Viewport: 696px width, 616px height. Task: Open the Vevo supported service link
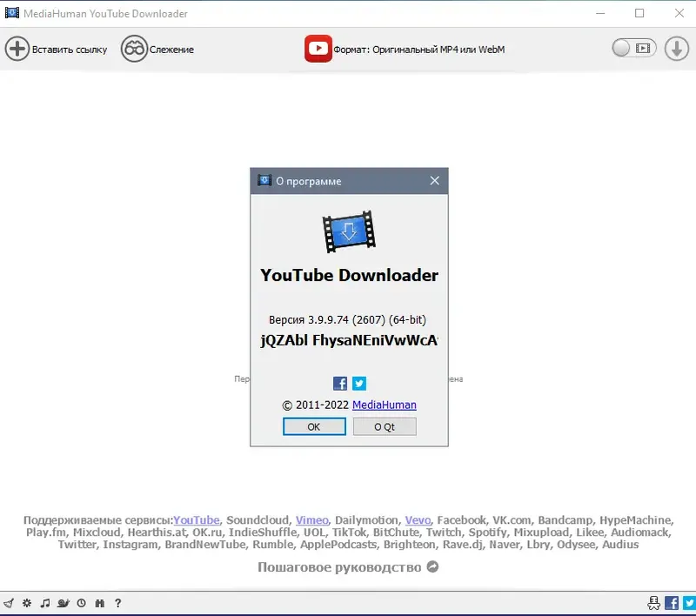[x=418, y=519]
